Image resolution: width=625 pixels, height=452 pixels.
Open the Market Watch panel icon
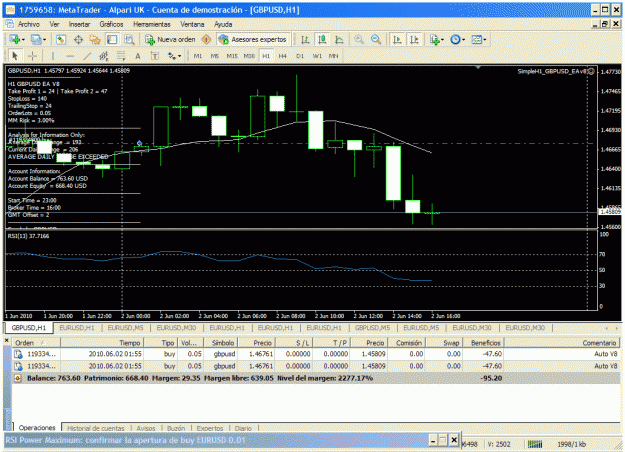click(61, 39)
